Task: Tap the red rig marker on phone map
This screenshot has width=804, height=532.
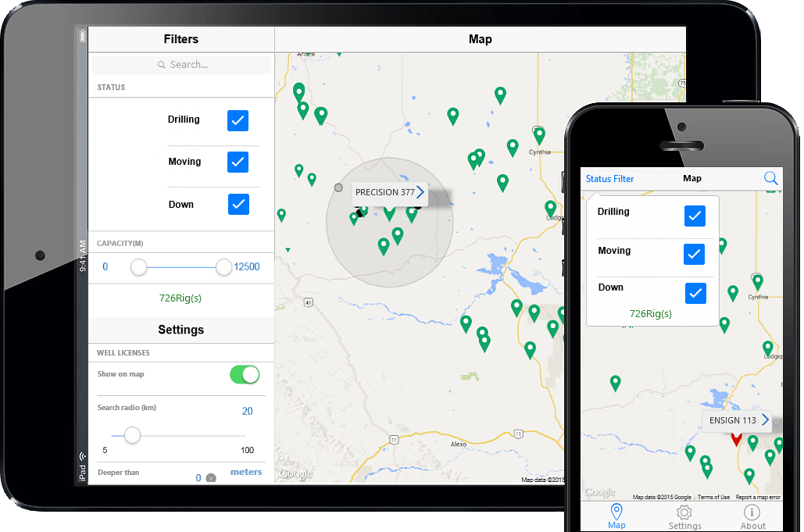Action: pyautogui.click(x=735, y=438)
